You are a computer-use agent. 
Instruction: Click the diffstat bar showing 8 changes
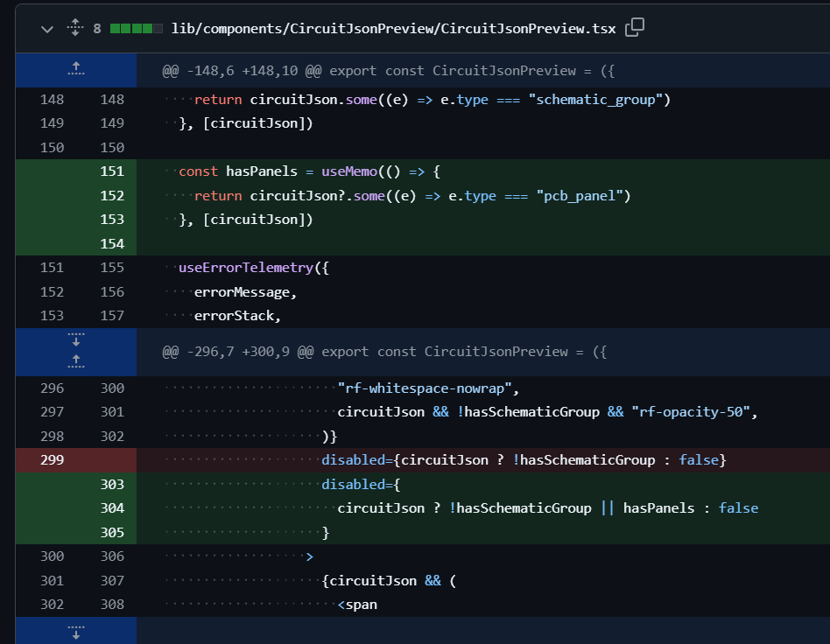coord(136,29)
